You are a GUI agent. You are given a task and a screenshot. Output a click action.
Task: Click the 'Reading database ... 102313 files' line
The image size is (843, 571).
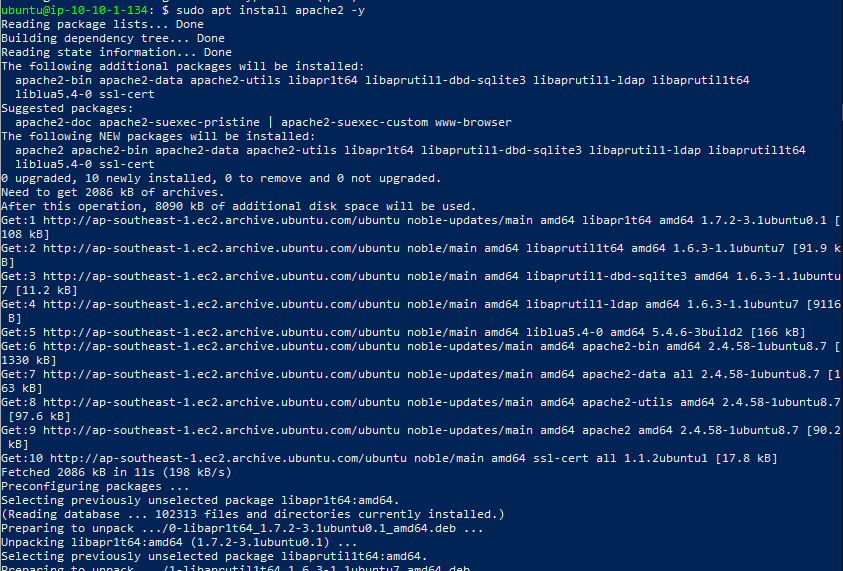pos(253,514)
